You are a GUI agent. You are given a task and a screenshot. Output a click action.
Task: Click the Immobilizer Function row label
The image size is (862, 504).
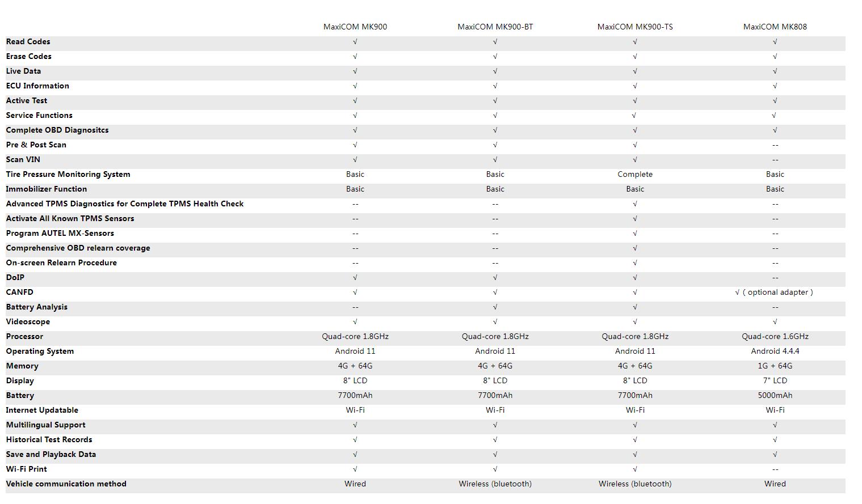(47, 189)
